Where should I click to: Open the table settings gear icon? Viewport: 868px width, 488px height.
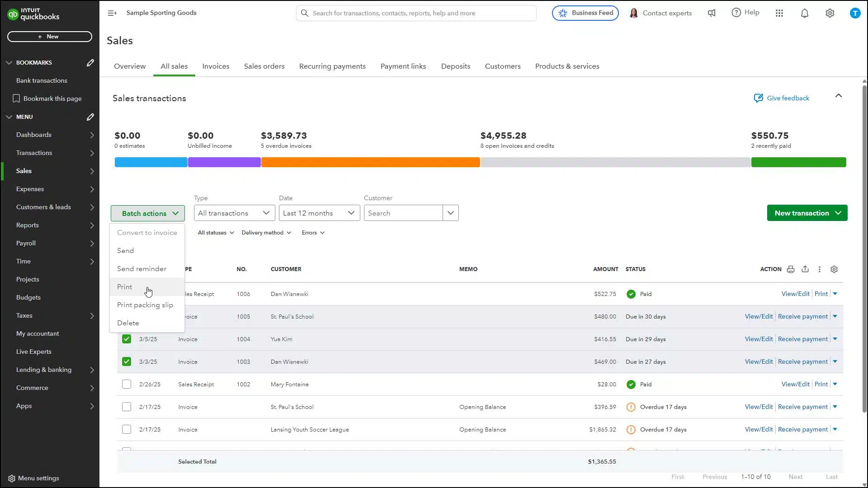point(834,269)
